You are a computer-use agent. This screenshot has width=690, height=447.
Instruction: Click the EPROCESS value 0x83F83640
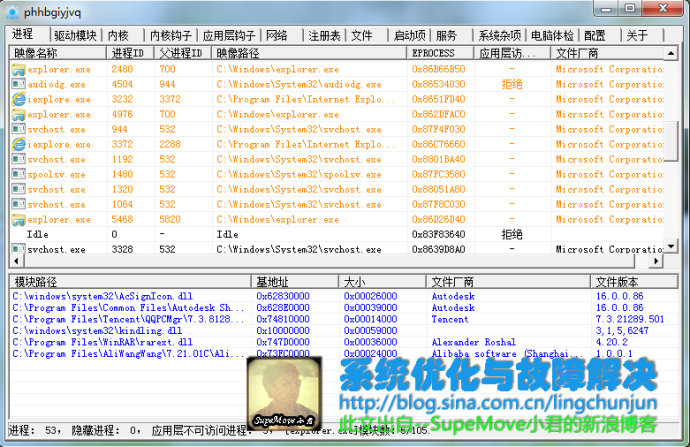438,234
